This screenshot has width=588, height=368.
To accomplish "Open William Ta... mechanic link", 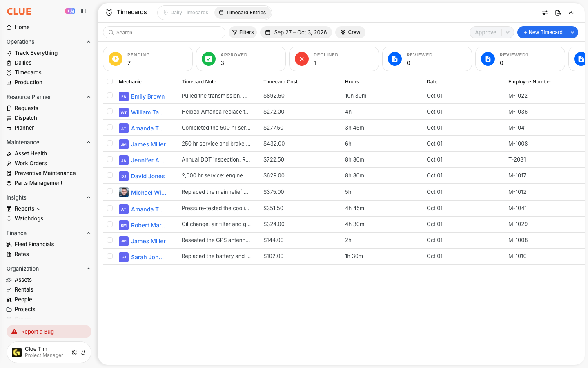I will (x=147, y=112).
